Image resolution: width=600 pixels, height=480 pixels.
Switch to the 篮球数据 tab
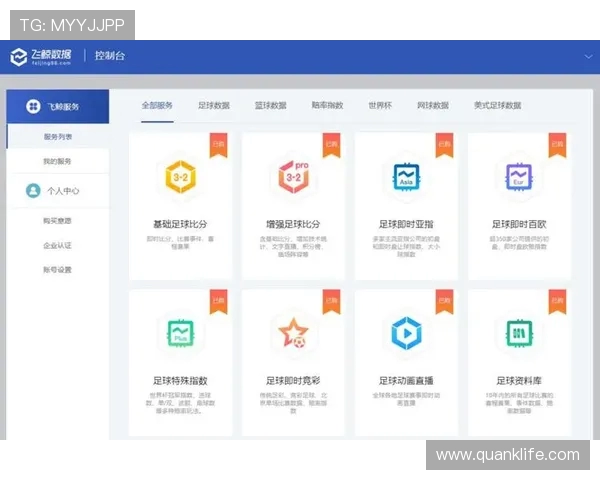[x=271, y=105]
